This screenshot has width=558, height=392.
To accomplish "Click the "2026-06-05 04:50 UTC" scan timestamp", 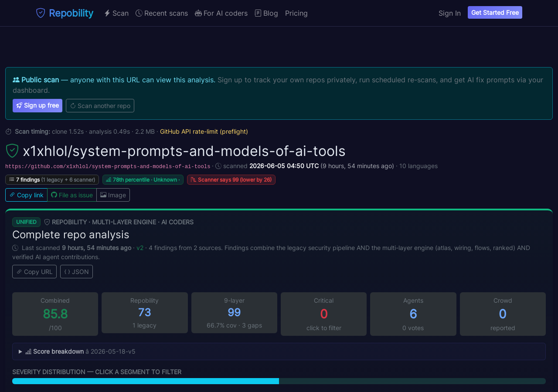I will tap(284, 166).
